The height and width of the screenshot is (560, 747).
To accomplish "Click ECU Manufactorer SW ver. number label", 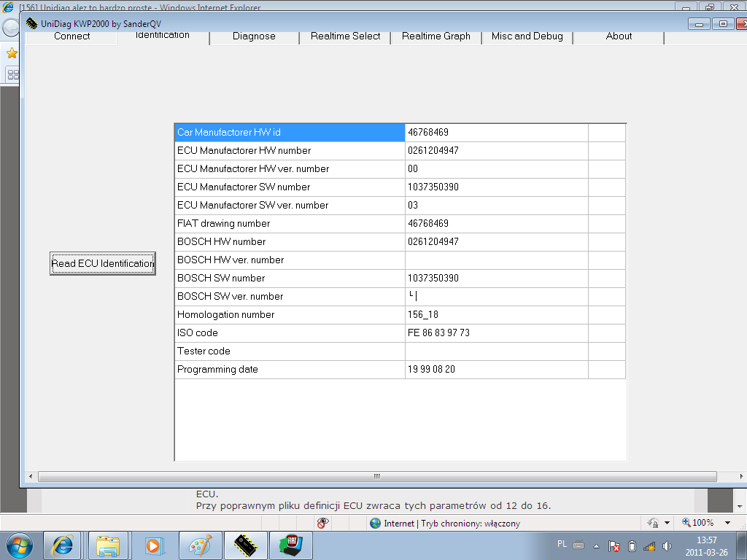I will (253, 205).
